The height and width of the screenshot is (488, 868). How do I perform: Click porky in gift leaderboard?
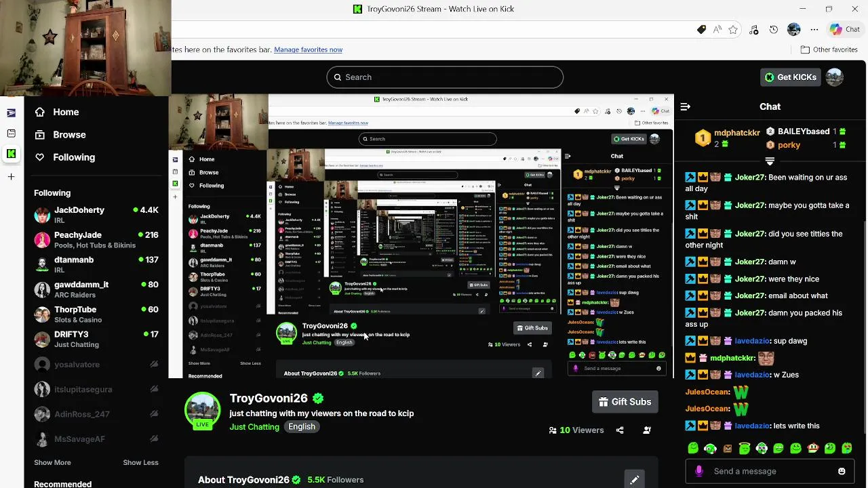click(789, 145)
